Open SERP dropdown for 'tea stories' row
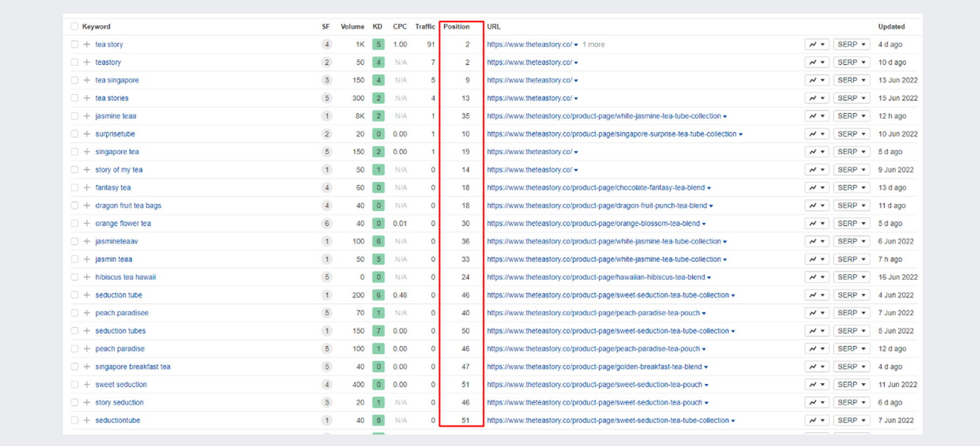Screen dimensions: 980x446 tap(852, 98)
